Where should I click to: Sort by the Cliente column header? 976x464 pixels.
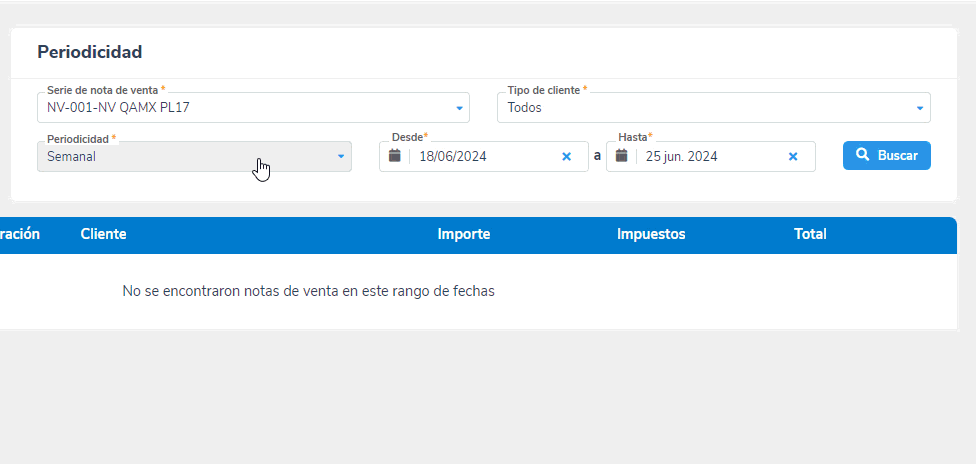pos(103,234)
